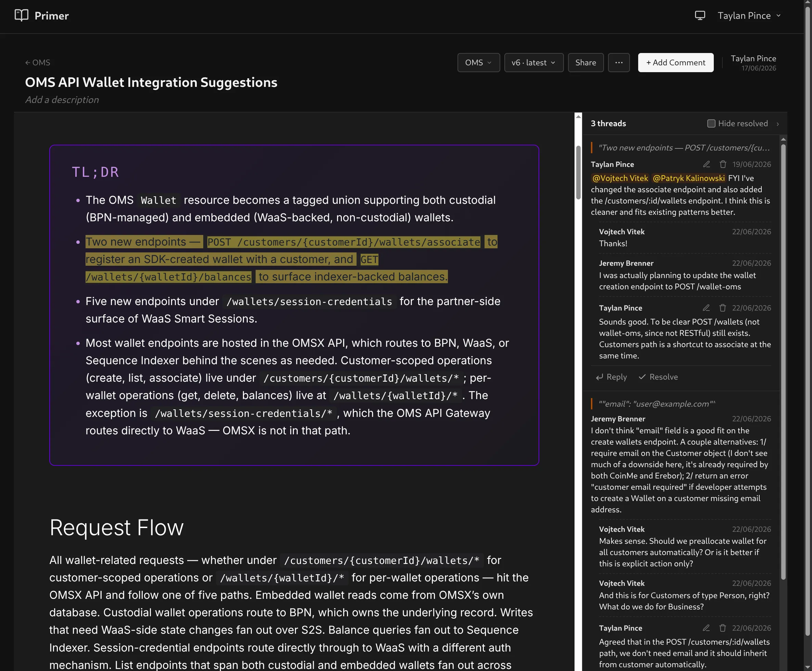Viewport: 812px width, 671px height.
Task: Click the 'Request Flow' heading
Action: pyautogui.click(x=116, y=528)
